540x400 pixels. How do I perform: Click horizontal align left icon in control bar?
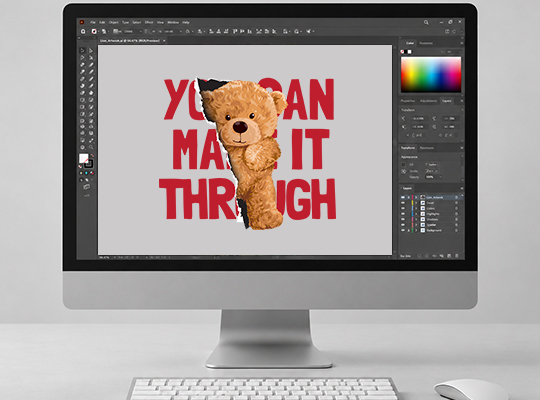(x=211, y=31)
